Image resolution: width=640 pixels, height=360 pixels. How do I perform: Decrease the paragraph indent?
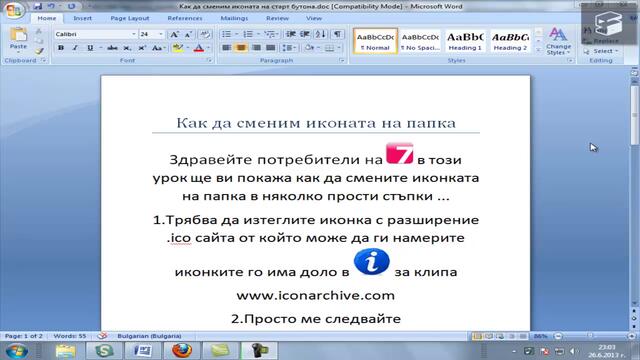coord(291,34)
